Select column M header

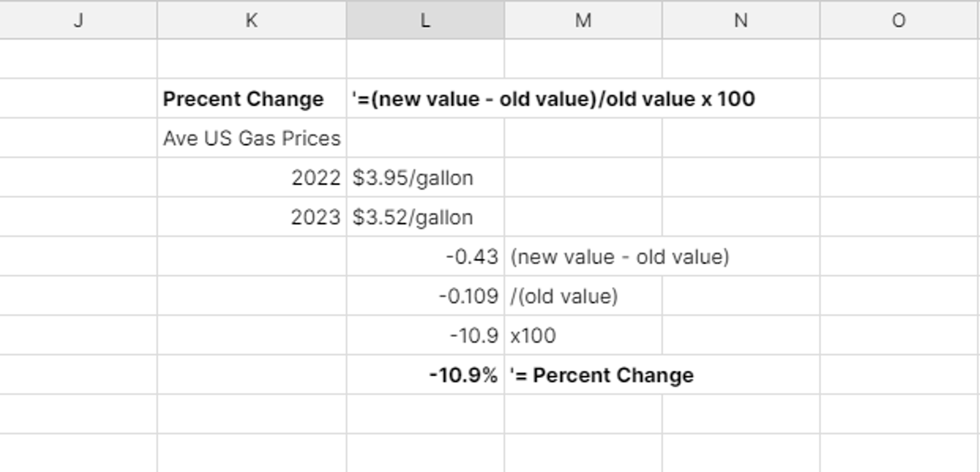coord(582,21)
